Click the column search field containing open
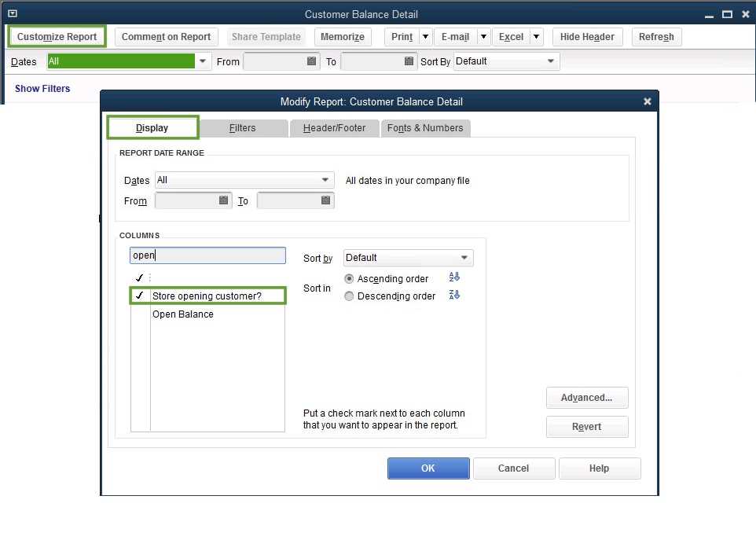 click(x=207, y=255)
